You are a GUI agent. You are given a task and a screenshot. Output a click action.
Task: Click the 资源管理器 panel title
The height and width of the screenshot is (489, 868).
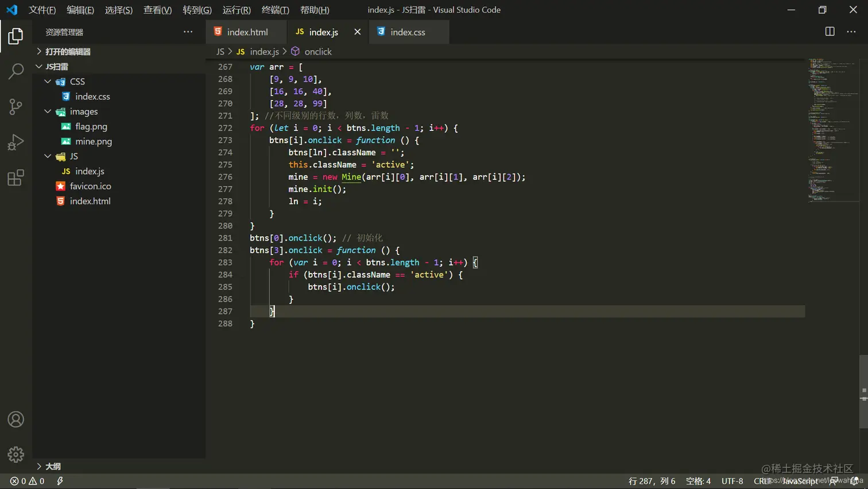(x=64, y=32)
